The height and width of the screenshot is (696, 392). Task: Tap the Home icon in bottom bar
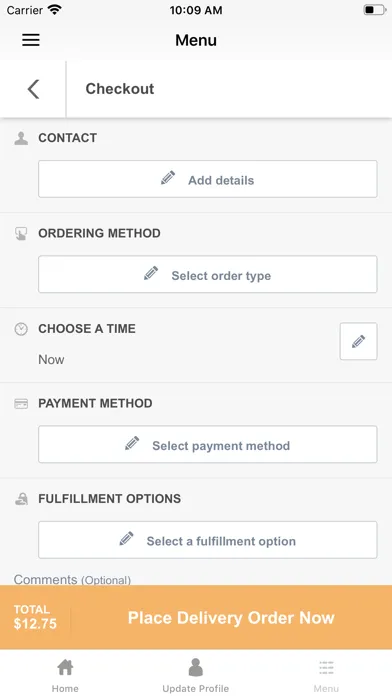click(x=65, y=667)
